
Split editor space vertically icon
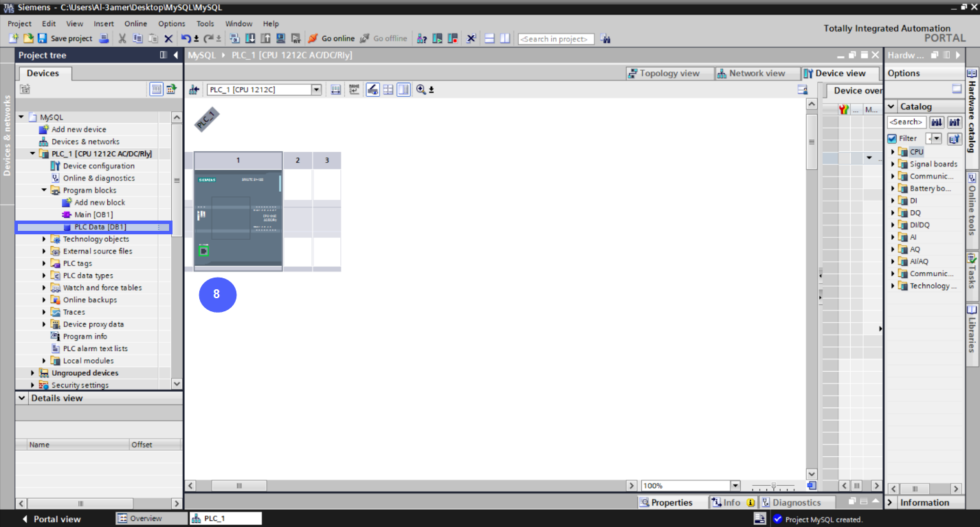point(505,38)
